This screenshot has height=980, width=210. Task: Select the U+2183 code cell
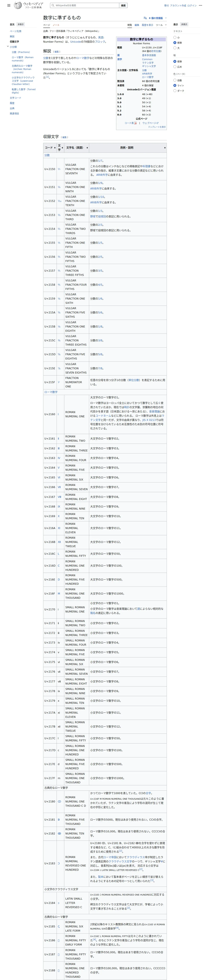50,863
